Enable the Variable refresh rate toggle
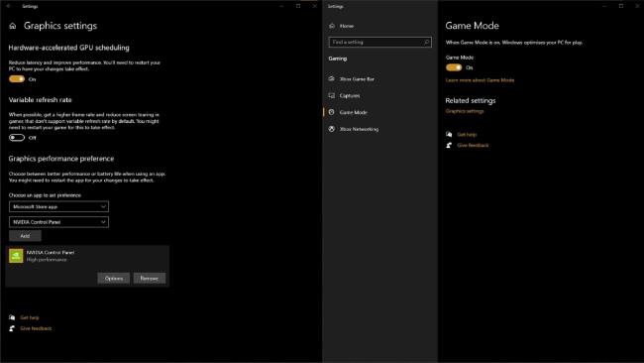Screen dimensions: 644x363 pos(17,138)
